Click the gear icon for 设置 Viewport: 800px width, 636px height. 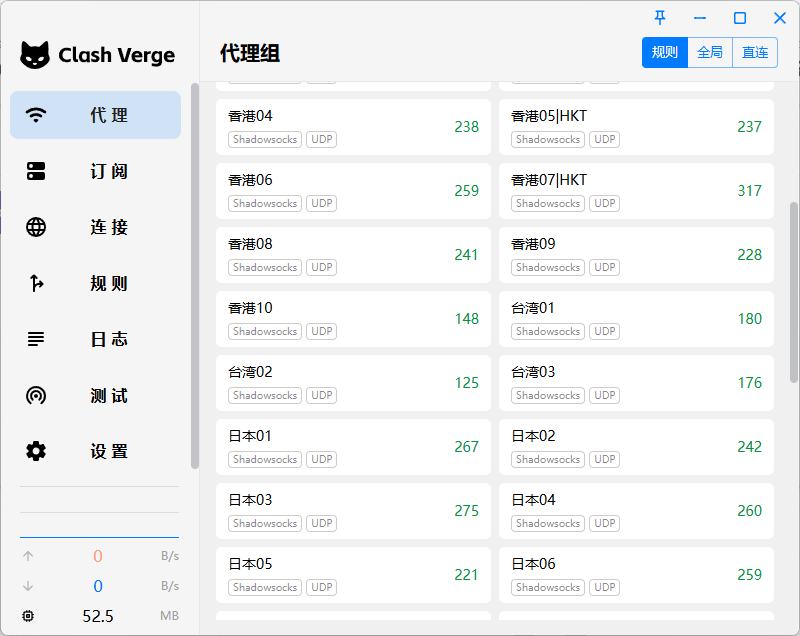pyautogui.click(x=36, y=451)
